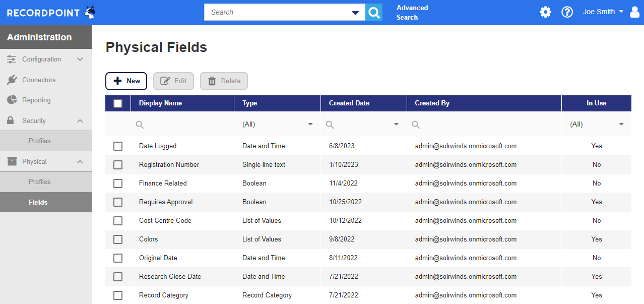The width and height of the screenshot is (644, 304).
Task: Click the Security padlock icon
Action: click(x=11, y=120)
